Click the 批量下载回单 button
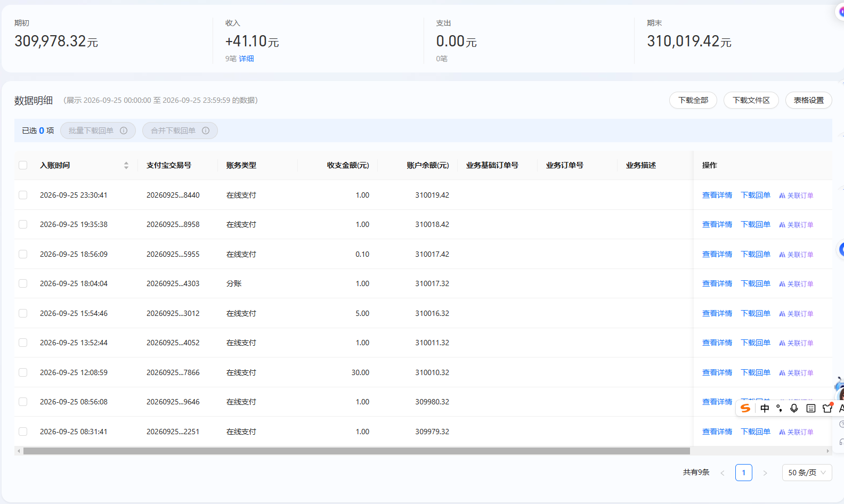 (98, 131)
